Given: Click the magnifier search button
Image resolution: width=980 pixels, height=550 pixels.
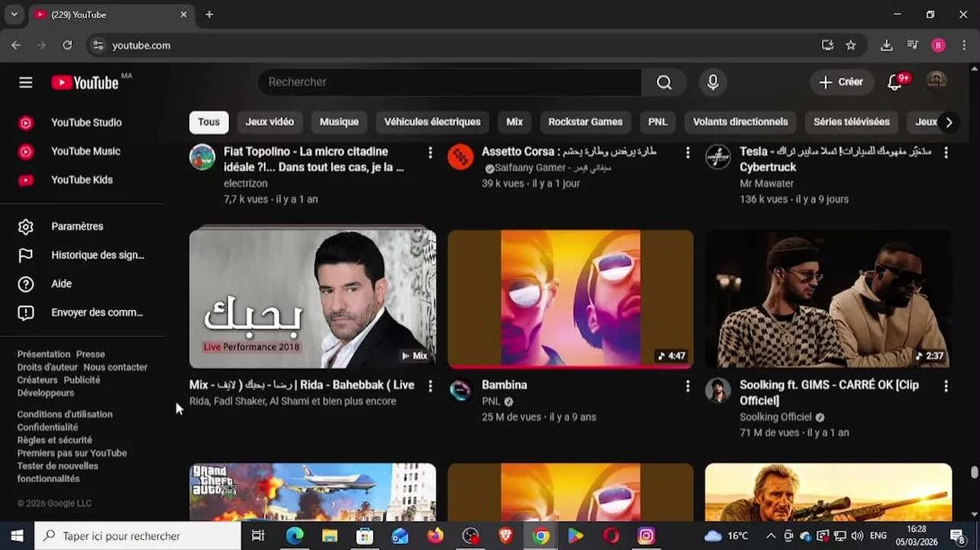Looking at the screenshot, I should 664,82.
